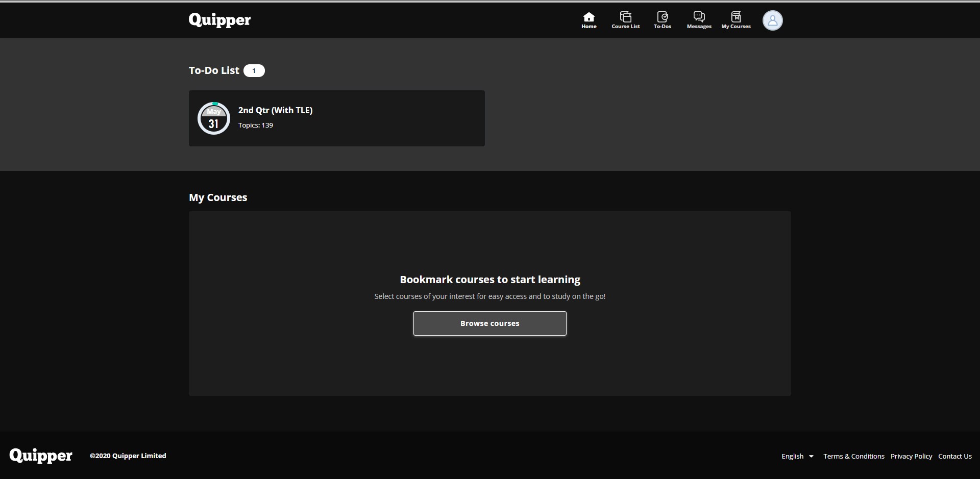Open the profile avatar icon
The width and height of the screenshot is (980, 479).
(x=772, y=20)
